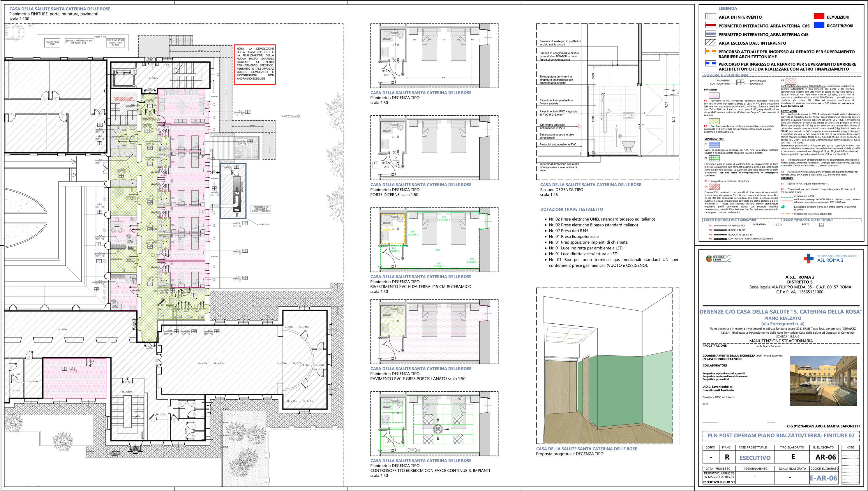Select the C5 controsoffitto crossed swatch
Viewport: 868px width, 491px height.
(791, 82)
